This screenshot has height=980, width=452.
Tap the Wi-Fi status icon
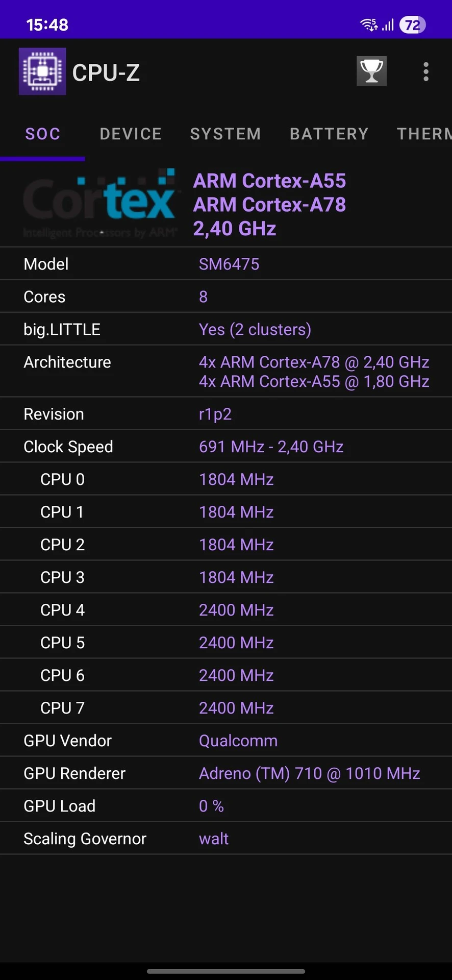coord(368,24)
